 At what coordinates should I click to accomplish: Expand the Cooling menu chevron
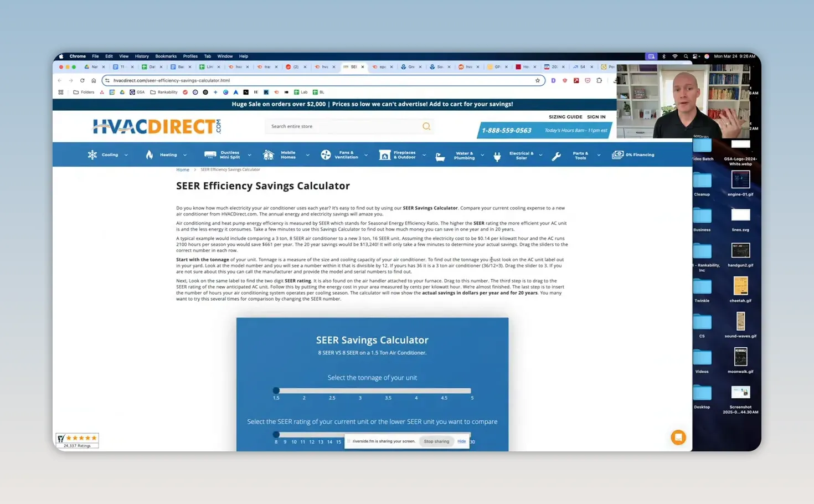point(126,155)
